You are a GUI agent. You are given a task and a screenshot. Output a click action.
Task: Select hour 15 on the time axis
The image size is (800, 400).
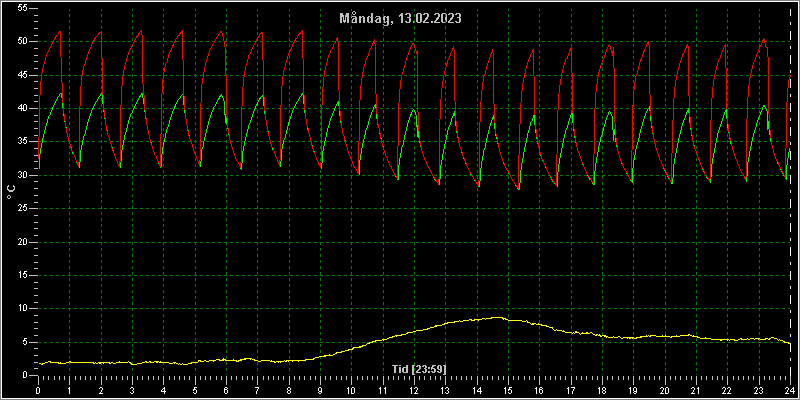coord(508,390)
